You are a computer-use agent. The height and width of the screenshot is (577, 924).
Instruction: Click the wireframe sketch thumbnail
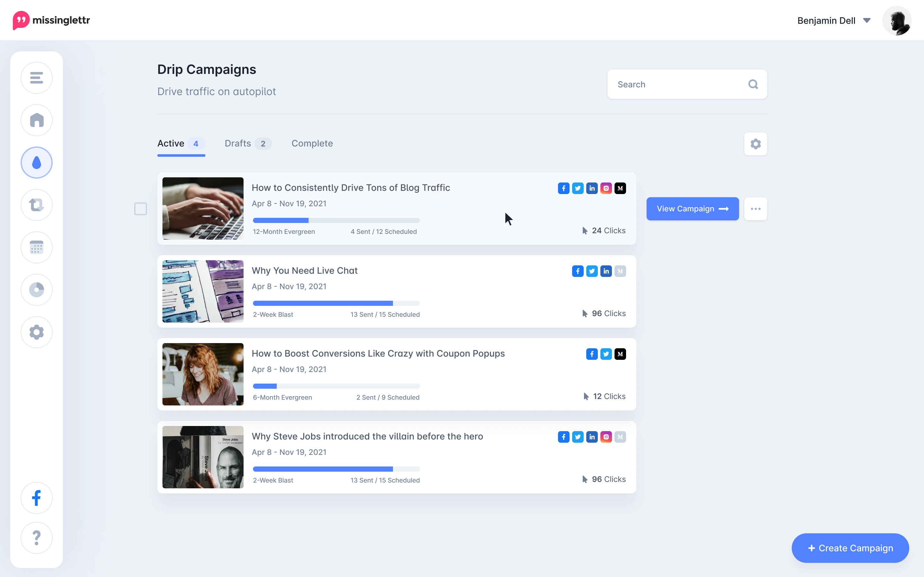tap(203, 291)
